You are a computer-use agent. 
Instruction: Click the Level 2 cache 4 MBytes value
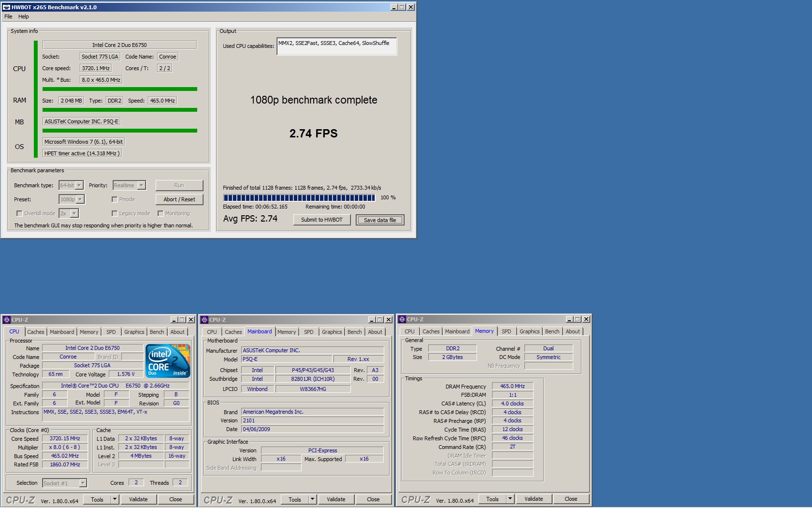[x=141, y=456]
